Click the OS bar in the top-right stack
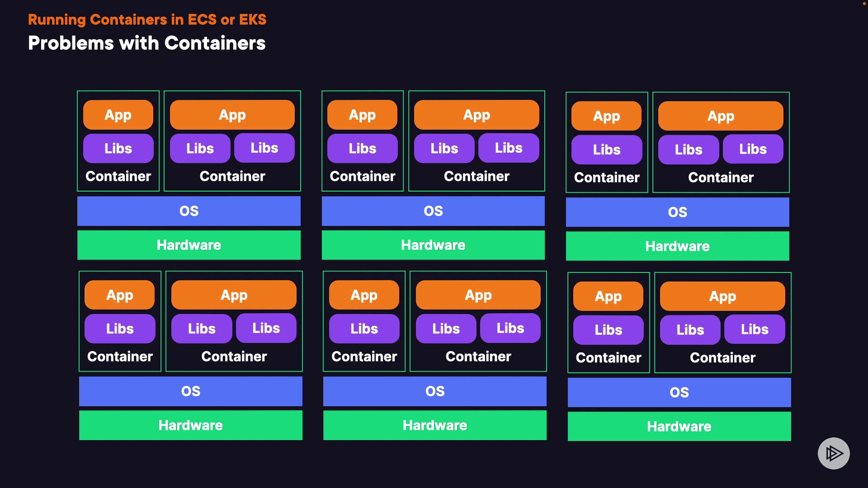Viewport: 868px width, 488px height. 677,212
